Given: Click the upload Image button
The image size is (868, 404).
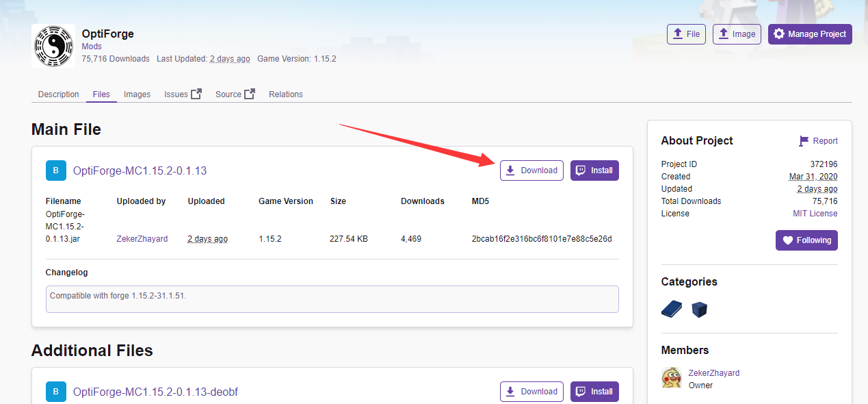Looking at the screenshot, I should (x=737, y=34).
